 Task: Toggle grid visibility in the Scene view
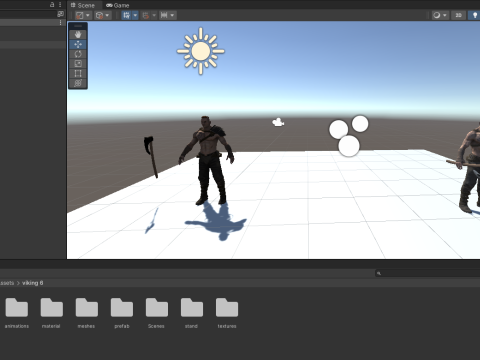(126, 15)
